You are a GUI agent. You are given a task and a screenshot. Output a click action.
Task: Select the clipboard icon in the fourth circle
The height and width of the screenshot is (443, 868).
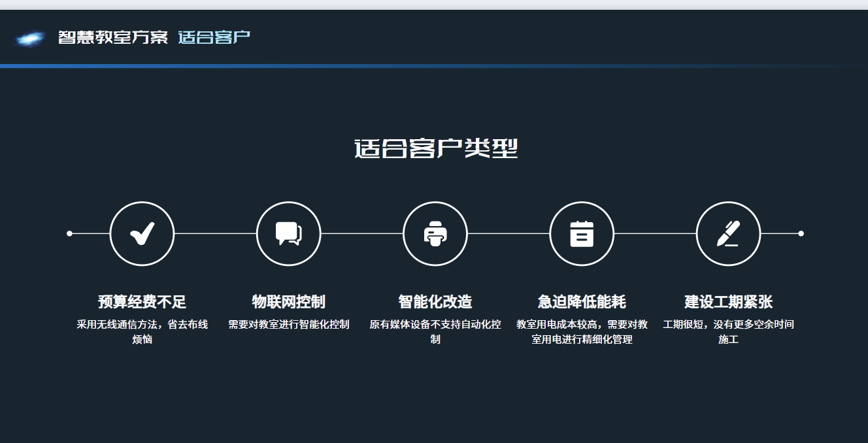582,233
